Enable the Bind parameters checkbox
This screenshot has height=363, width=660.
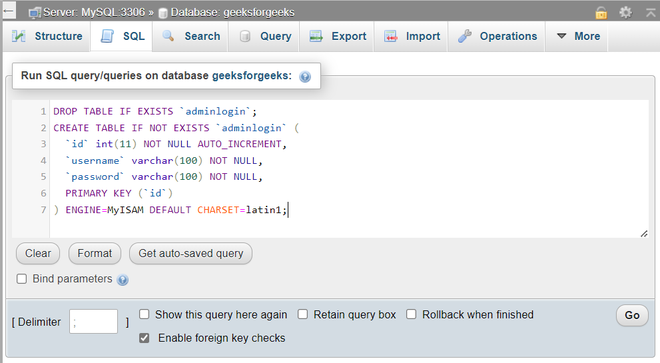pyautogui.click(x=21, y=279)
